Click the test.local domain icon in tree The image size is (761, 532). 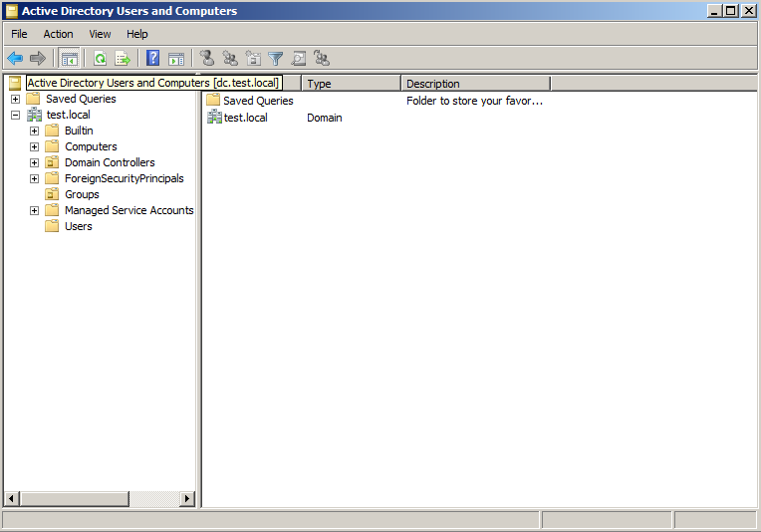[34, 115]
